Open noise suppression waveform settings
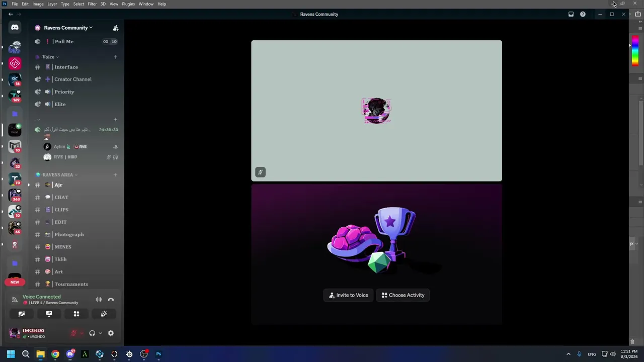 99,300
